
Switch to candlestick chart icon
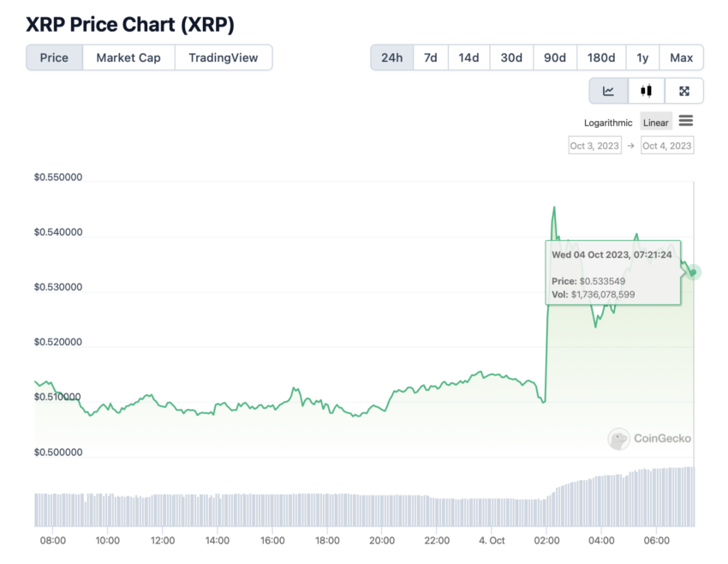(646, 91)
